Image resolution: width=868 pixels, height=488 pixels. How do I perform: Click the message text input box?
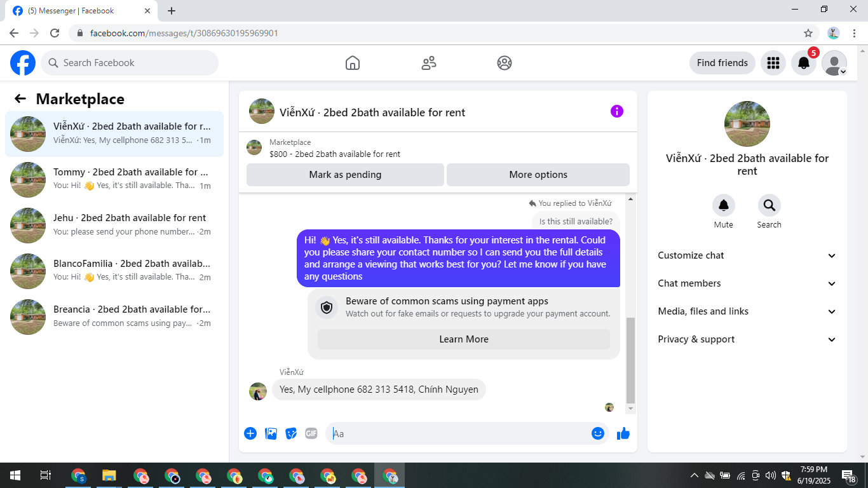click(467, 433)
